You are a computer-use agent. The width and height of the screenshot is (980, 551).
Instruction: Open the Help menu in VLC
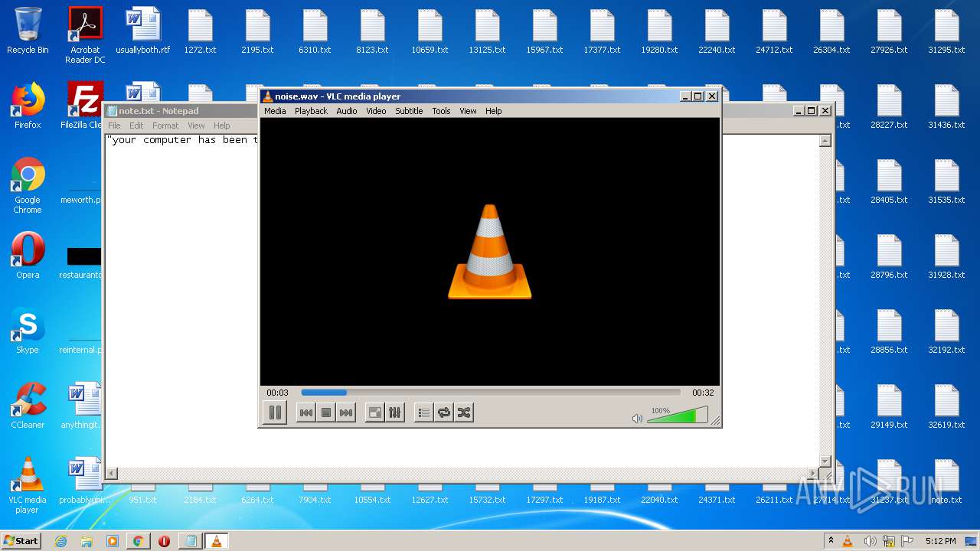point(494,111)
